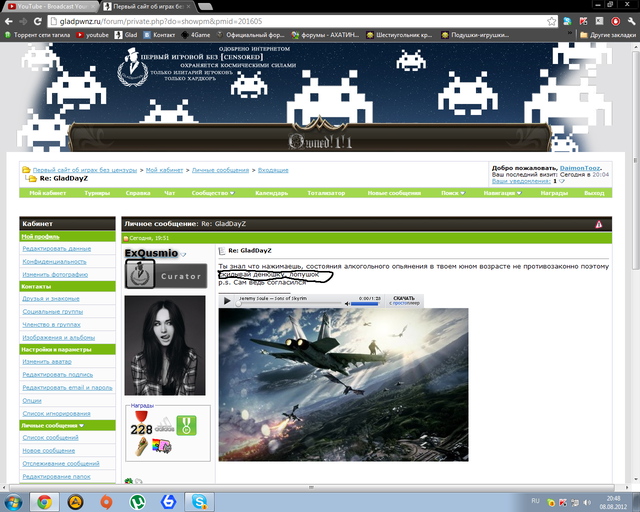The height and width of the screenshot is (512, 640).
Task: Open Конфиденциальность sidebar link
Action: [54, 262]
